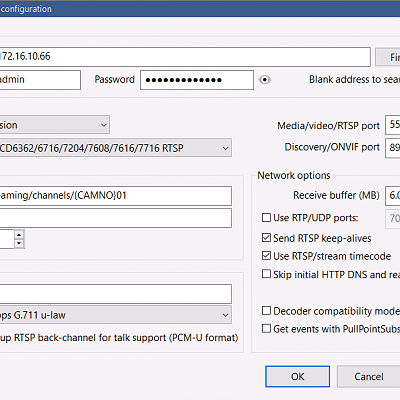Image resolution: width=400 pixels, height=400 pixels.
Task: Click the admin username field
Action: 40,80
